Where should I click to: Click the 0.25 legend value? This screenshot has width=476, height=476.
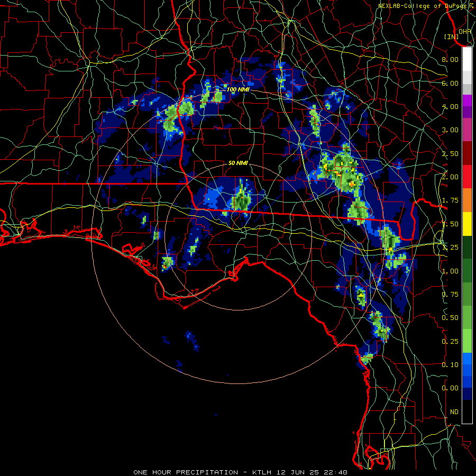[x=450, y=342]
